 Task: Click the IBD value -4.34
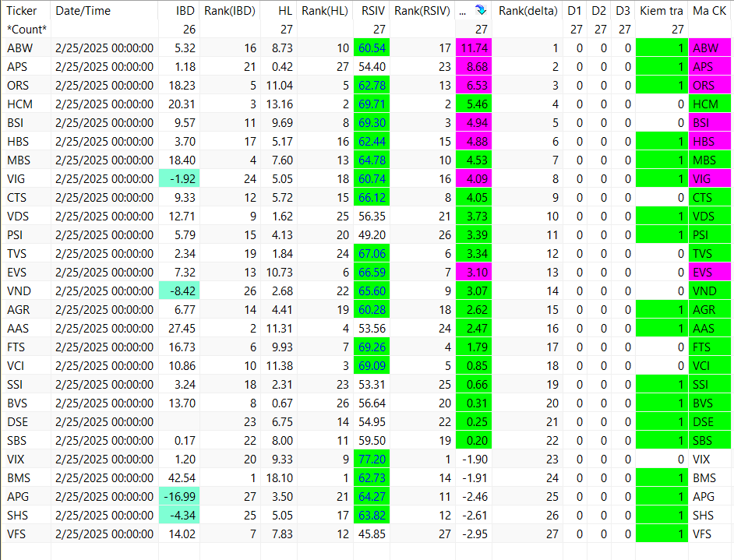[179, 516]
